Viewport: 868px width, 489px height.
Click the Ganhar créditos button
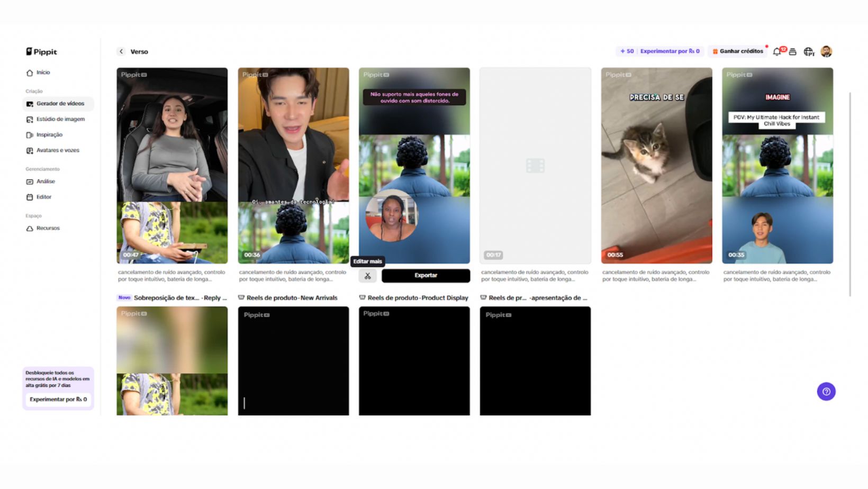(738, 51)
